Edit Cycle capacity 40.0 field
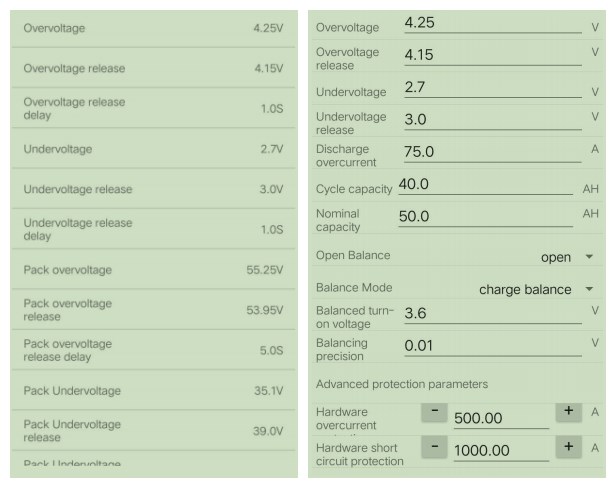The width and height of the screenshot is (616, 488). tap(486, 185)
